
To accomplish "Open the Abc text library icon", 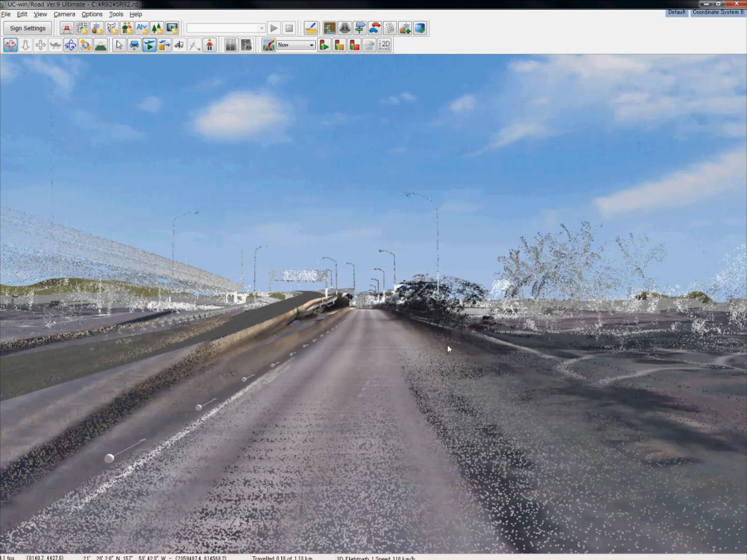I will 142,28.
